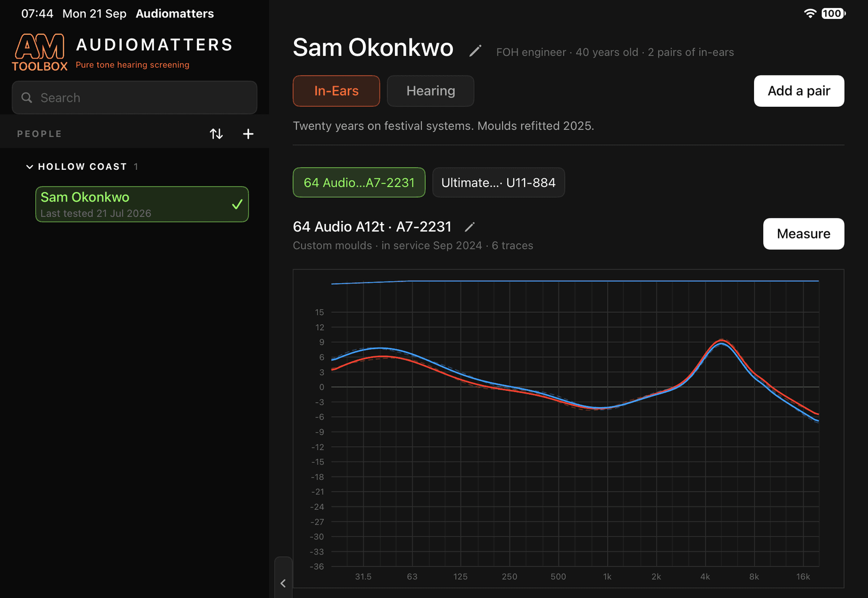Click the Add a pair button
This screenshot has width=868, height=598.
799,91
